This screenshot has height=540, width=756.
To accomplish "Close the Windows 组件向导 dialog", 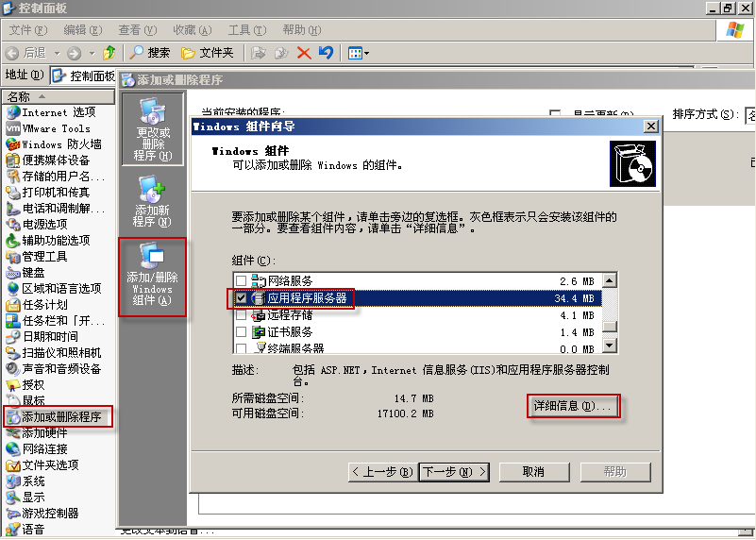I will pyautogui.click(x=651, y=127).
